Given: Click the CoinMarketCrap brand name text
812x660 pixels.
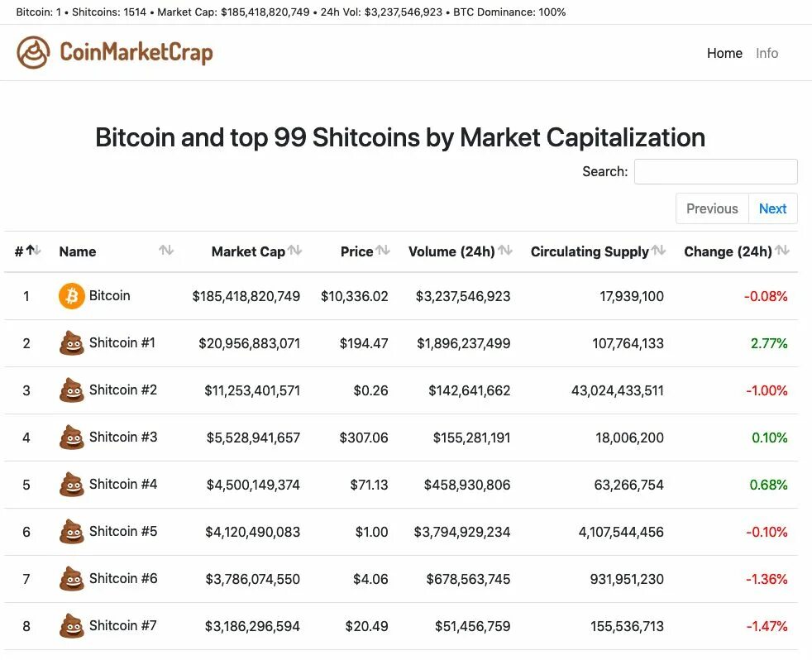Looking at the screenshot, I should [136, 53].
